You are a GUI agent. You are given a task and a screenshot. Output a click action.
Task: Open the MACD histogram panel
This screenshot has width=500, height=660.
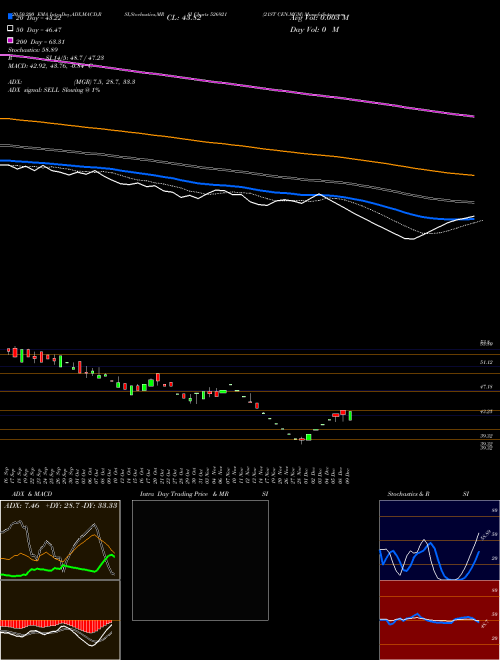coord(60,620)
